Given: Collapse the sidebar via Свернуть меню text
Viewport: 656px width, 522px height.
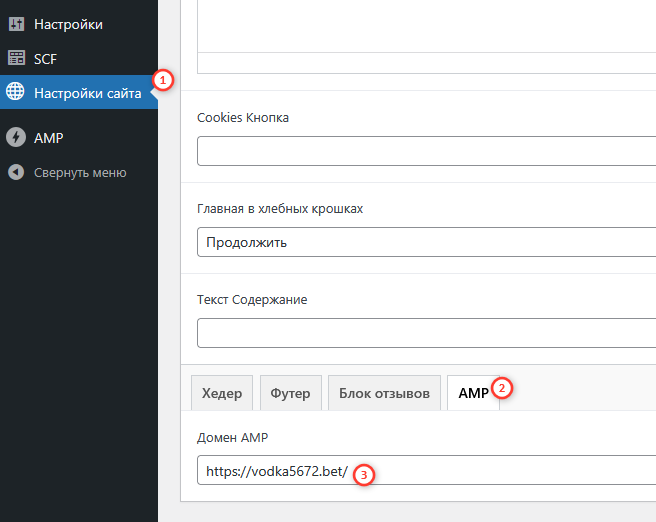Looking at the screenshot, I should 80,172.
